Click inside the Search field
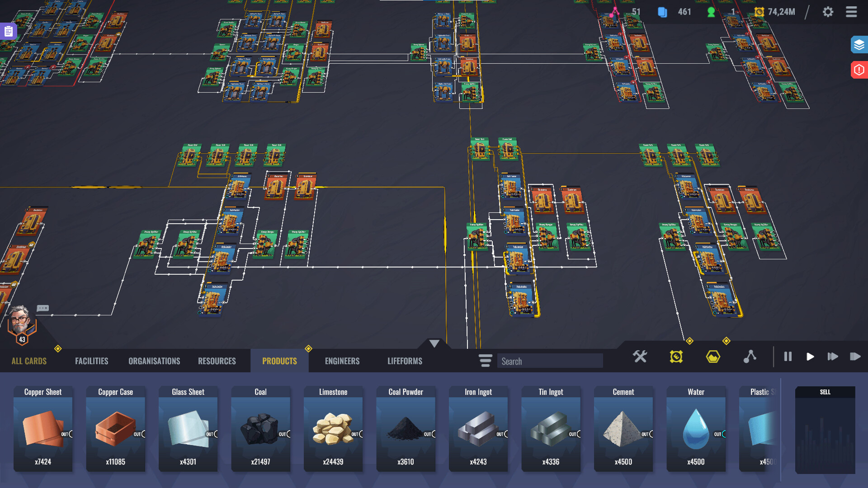 [550, 361]
